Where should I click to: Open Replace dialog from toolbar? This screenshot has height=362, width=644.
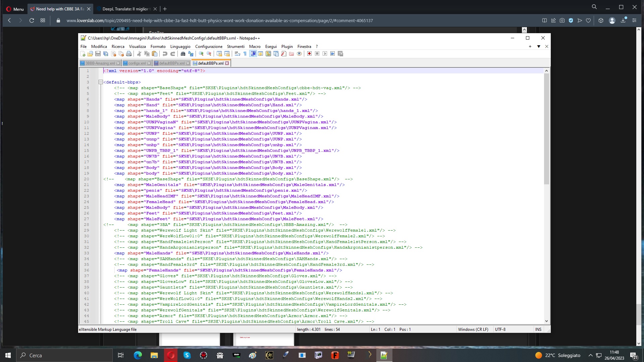coord(191,54)
